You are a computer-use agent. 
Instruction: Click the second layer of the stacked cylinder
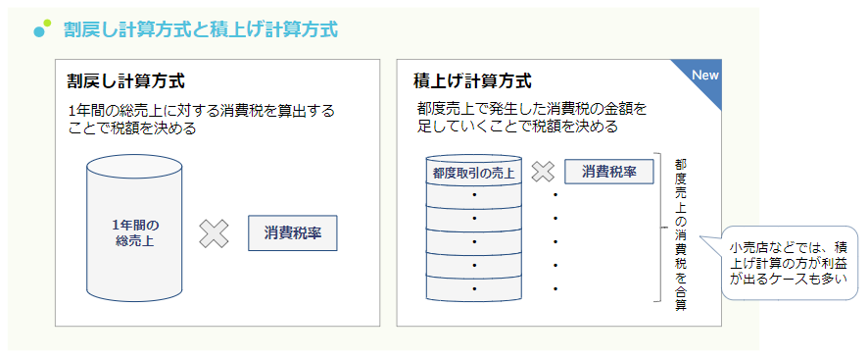pyautogui.click(x=474, y=195)
